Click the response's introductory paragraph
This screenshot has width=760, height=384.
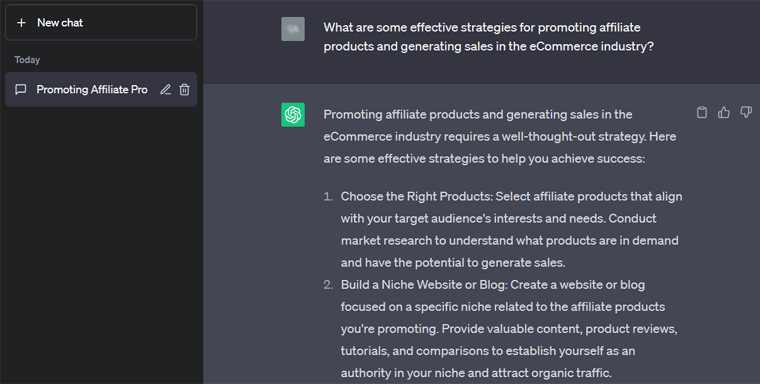pos(500,137)
